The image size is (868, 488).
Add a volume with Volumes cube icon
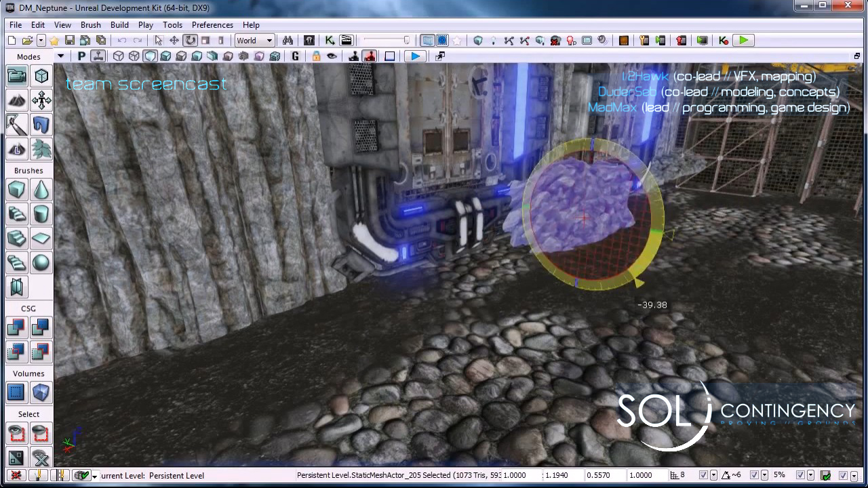coord(41,392)
